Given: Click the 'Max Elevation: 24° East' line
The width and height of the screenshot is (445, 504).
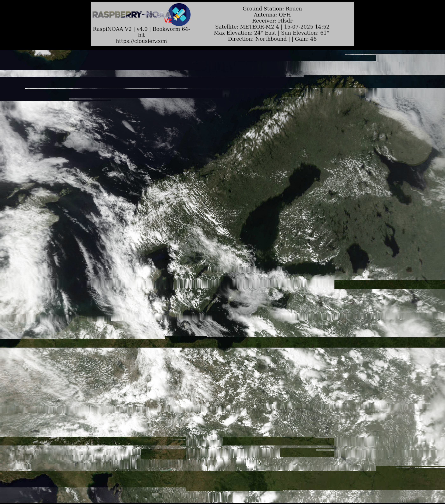Looking at the screenshot, I should (x=271, y=33).
